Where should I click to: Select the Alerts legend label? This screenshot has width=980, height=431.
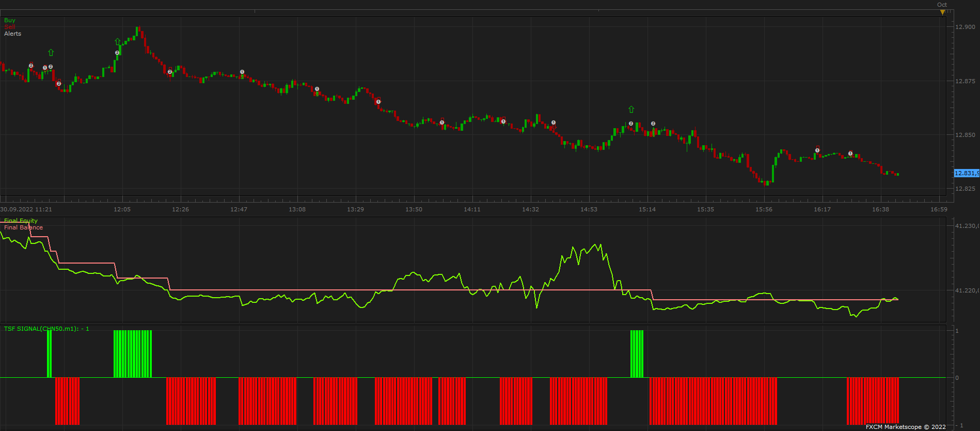pyautogui.click(x=13, y=34)
